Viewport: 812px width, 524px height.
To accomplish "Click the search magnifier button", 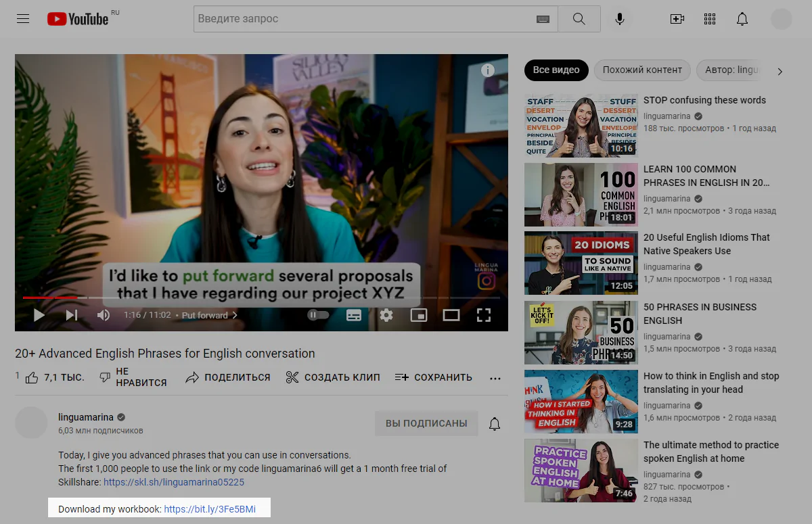I will click(579, 19).
